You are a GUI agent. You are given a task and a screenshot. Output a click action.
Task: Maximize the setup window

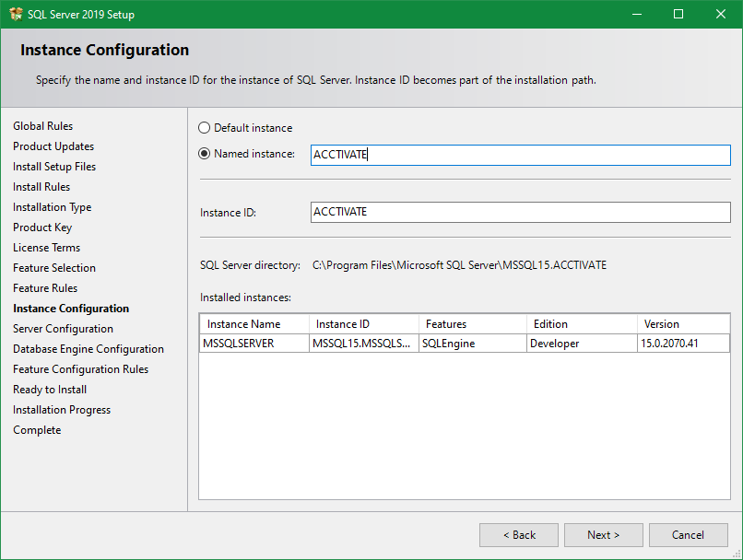[678, 14]
